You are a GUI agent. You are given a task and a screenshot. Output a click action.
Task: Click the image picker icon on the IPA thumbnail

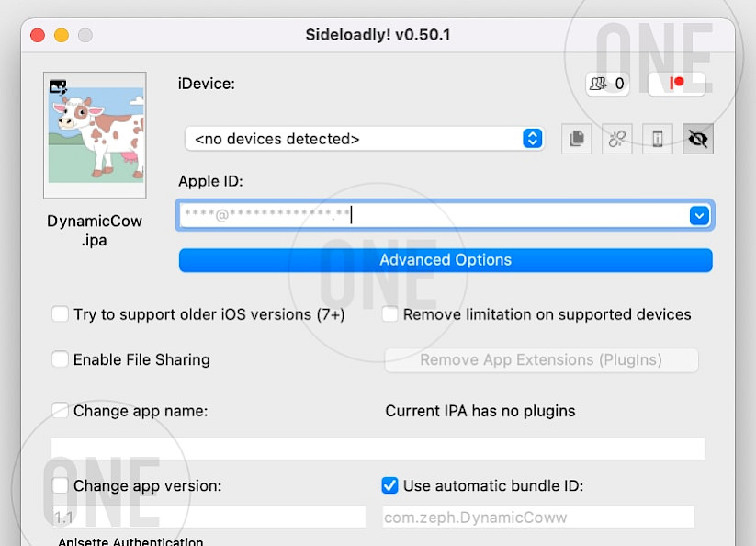tap(58, 86)
